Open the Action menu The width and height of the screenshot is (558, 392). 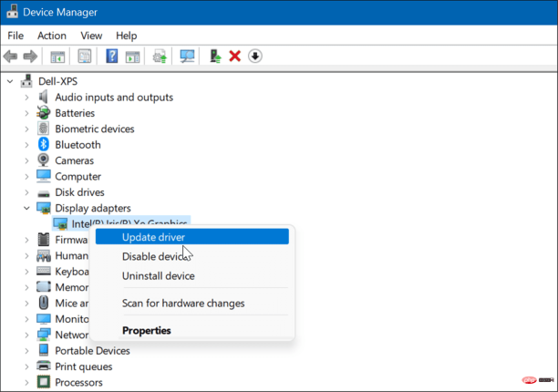52,36
